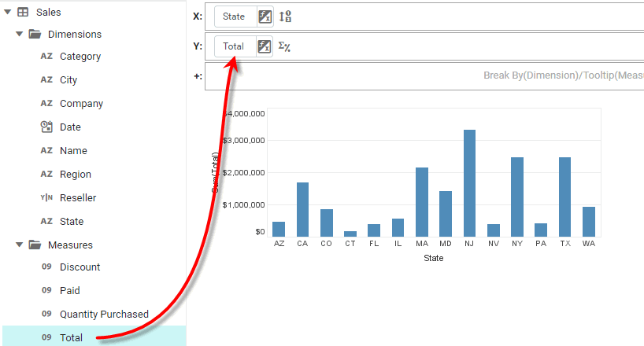Click the edit icon on the Total field

tap(265, 46)
